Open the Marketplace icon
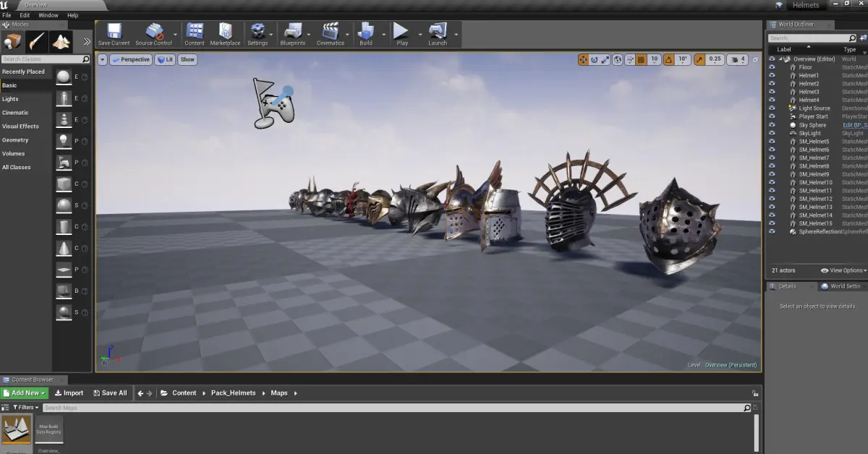The width and height of the screenshot is (868, 454). 225,34
